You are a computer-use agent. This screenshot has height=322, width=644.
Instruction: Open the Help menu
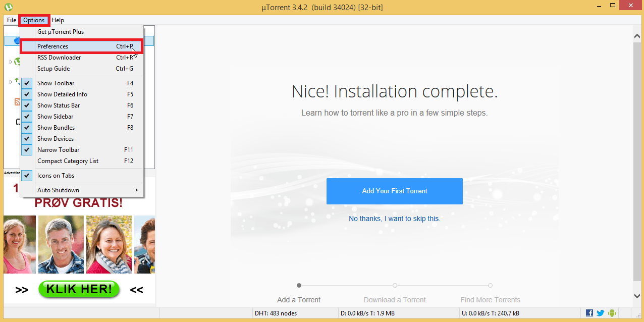(58, 20)
